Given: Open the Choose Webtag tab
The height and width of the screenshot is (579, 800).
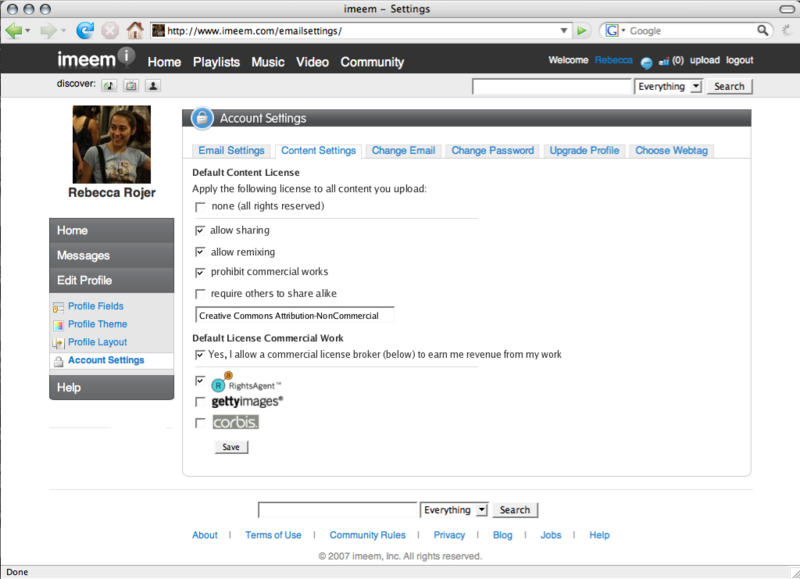Looking at the screenshot, I should [671, 151].
